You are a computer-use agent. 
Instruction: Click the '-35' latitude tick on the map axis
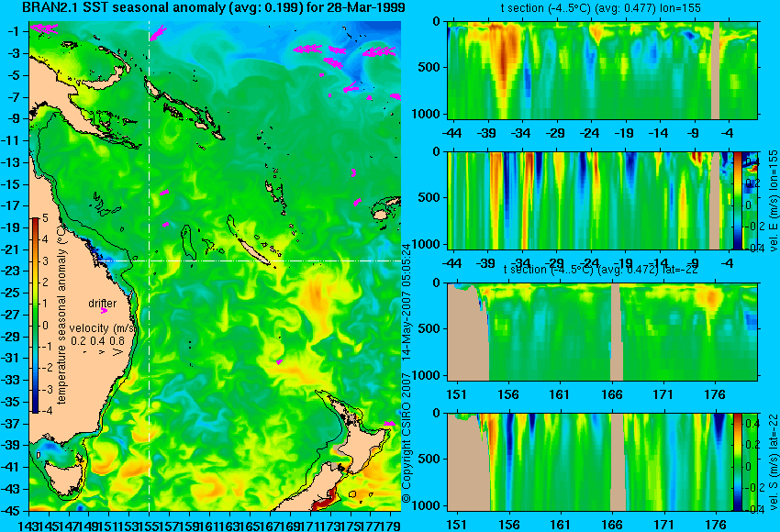point(12,402)
